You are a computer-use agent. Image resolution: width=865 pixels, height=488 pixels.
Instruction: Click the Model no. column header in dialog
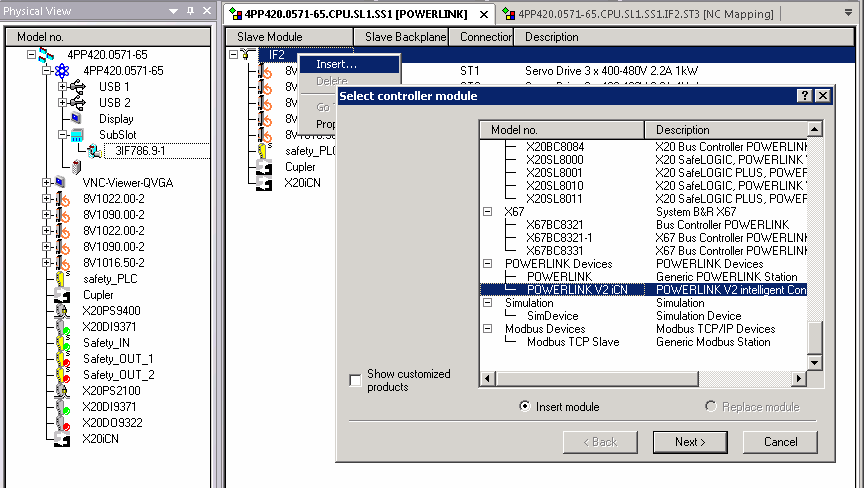562,130
